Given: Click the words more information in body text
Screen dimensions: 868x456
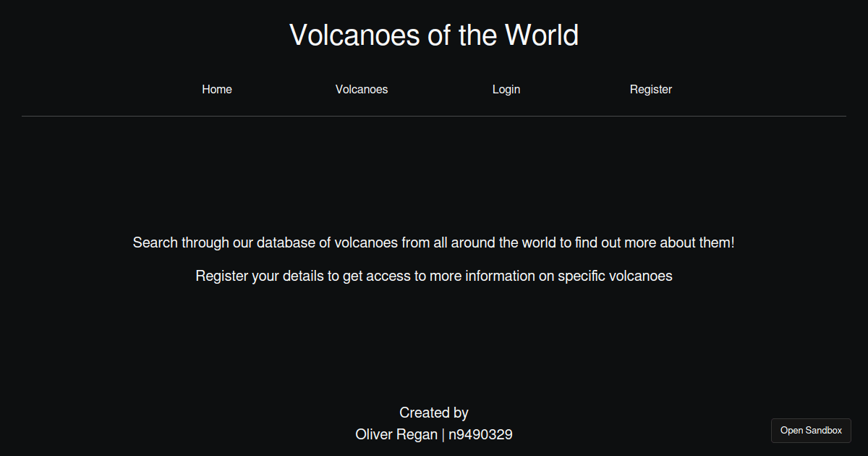Looking at the screenshot, I should pos(482,276).
